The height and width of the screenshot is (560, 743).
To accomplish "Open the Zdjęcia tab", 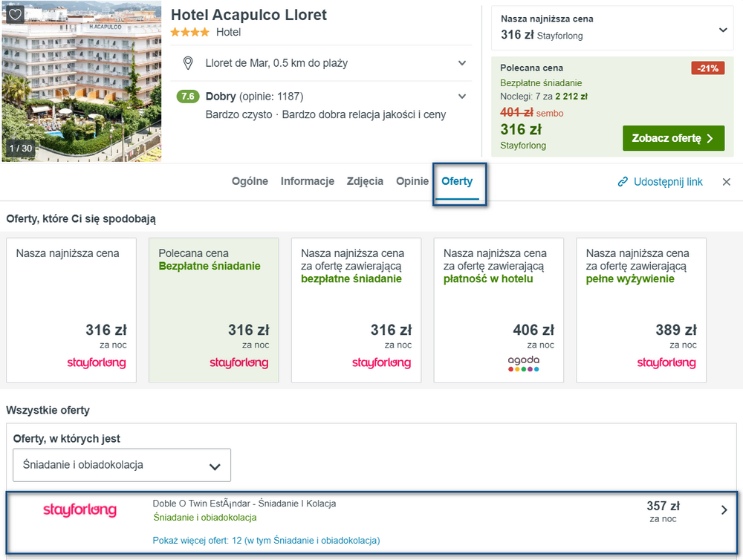I will 365,181.
